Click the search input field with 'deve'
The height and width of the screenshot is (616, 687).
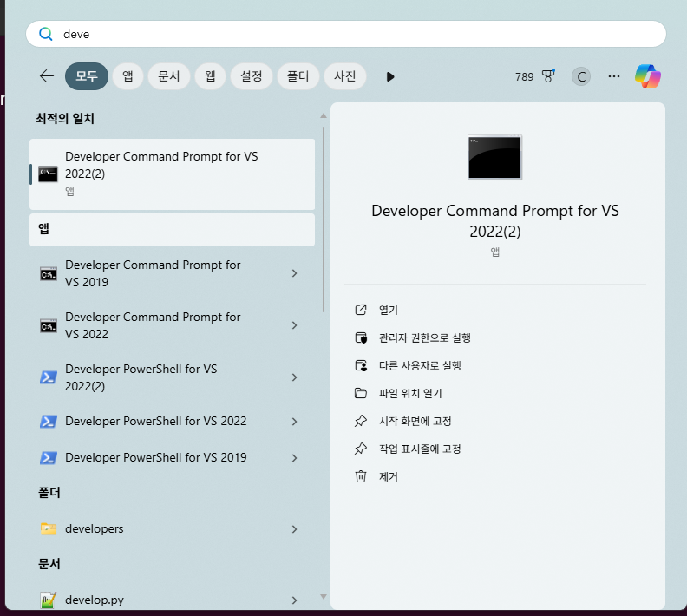click(347, 34)
